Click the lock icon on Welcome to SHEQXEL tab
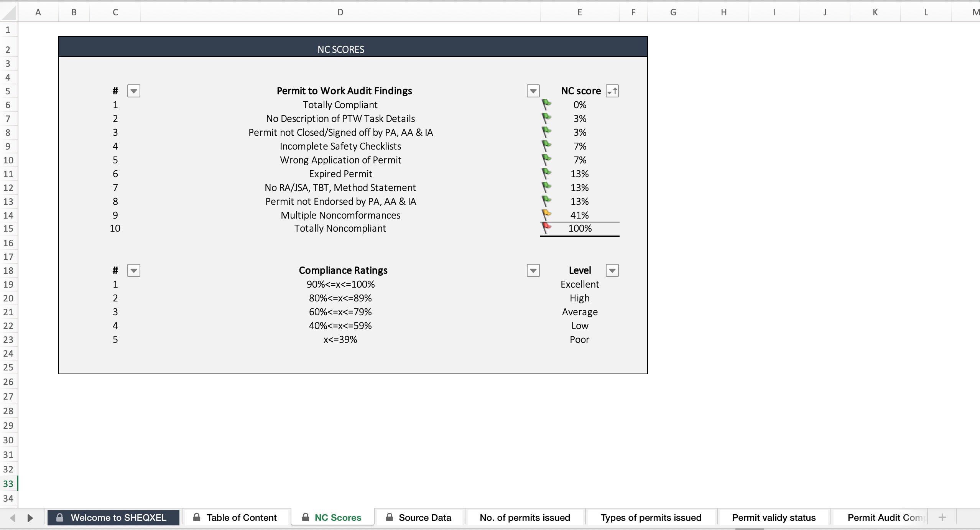This screenshot has width=980, height=530. [59, 517]
